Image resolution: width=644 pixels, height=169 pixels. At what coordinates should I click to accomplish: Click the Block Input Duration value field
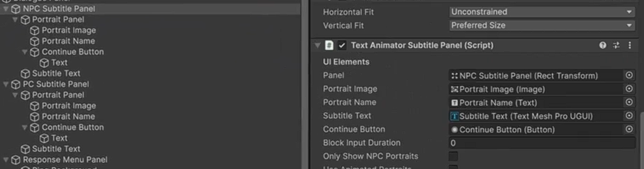542,143
